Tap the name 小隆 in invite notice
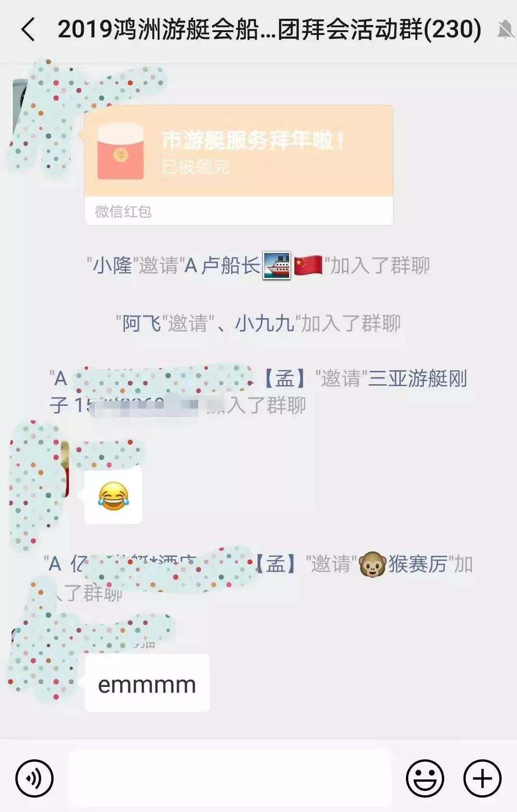This screenshot has height=812, width=517. (112, 265)
